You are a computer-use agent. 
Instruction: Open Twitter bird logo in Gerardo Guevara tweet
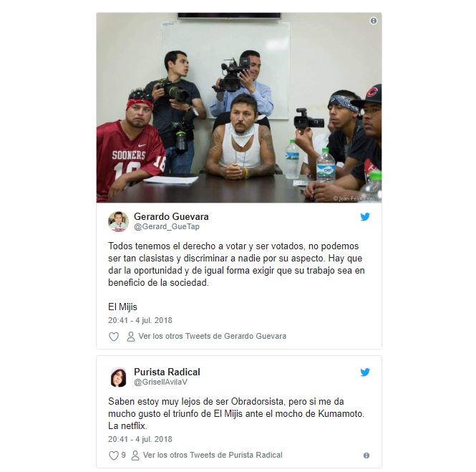(365, 216)
